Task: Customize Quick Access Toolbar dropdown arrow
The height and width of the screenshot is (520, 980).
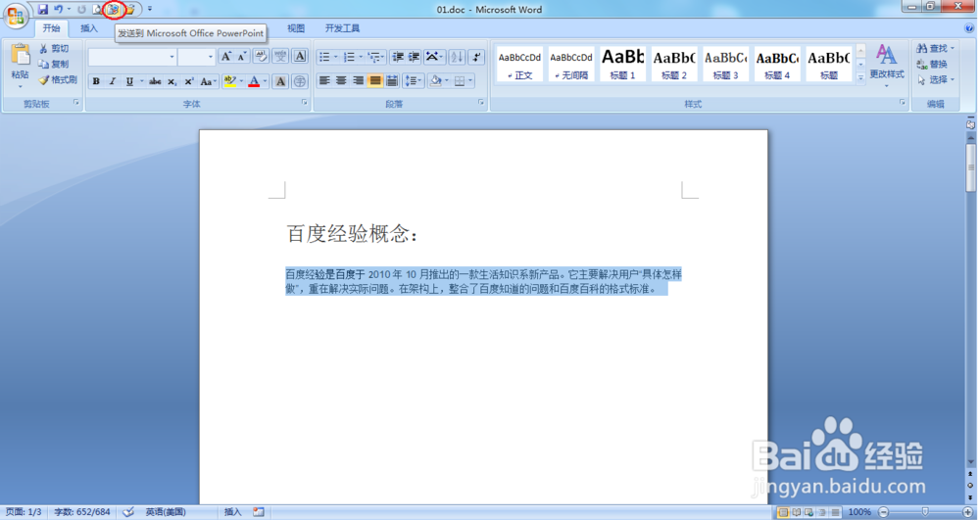Action: coord(149,9)
